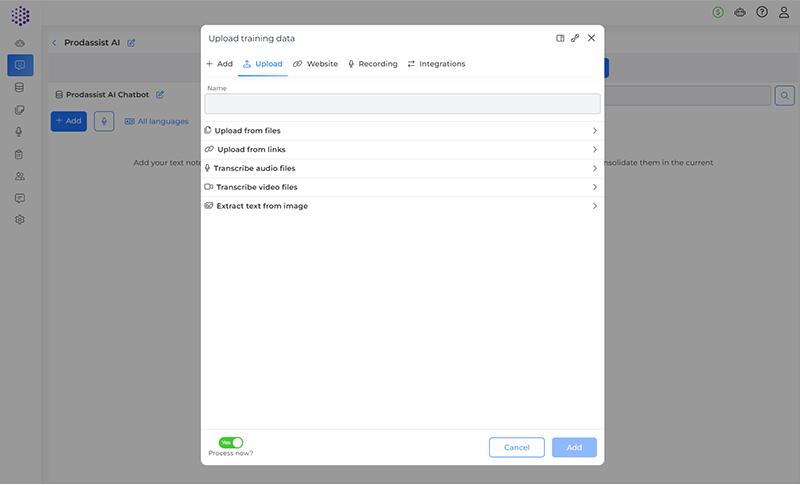Open the help question mark icon
The image size is (800, 485).
click(762, 12)
